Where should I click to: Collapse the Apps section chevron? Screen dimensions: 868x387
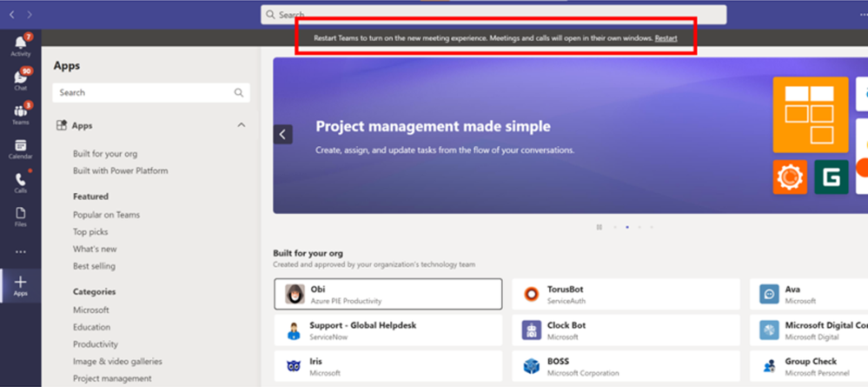[242, 125]
